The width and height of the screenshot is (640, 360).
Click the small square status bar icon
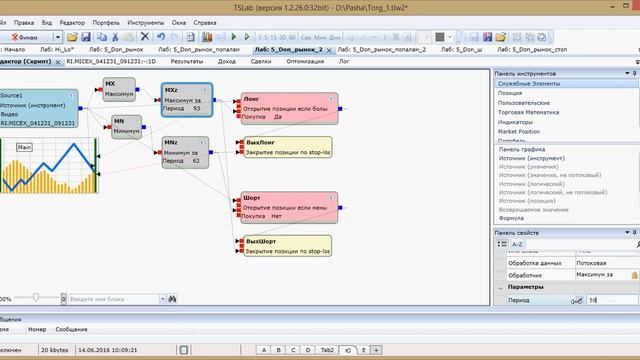tap(183, 350)
